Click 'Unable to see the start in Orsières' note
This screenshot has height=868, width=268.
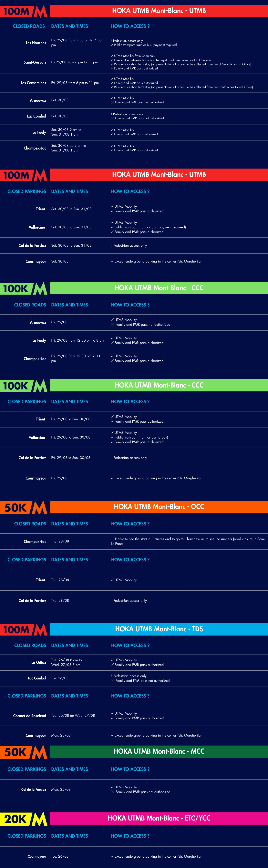point(188,541)
